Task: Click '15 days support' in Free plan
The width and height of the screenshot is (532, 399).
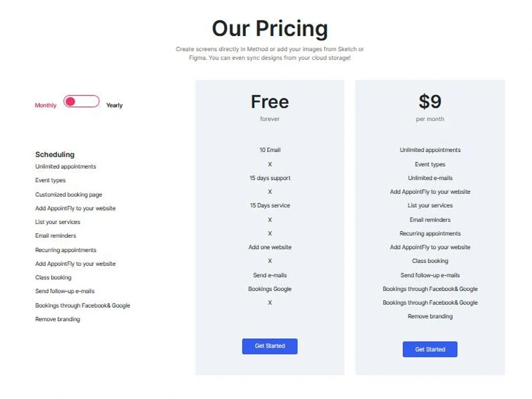Action: tap(270, 178)
